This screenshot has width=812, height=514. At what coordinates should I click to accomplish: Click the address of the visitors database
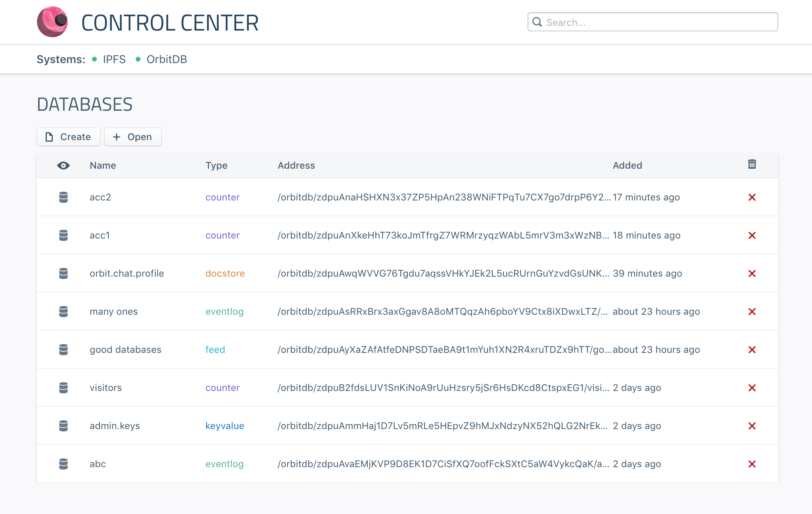pos(443,388)
